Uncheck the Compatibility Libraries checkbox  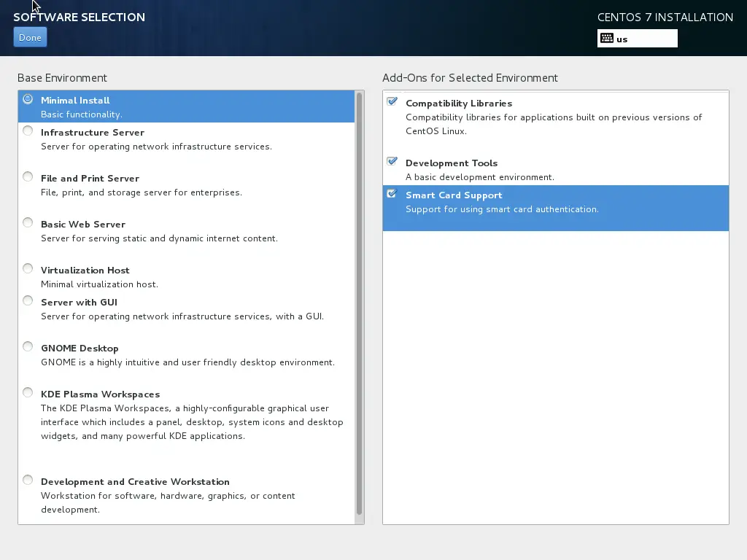(392, 101)
